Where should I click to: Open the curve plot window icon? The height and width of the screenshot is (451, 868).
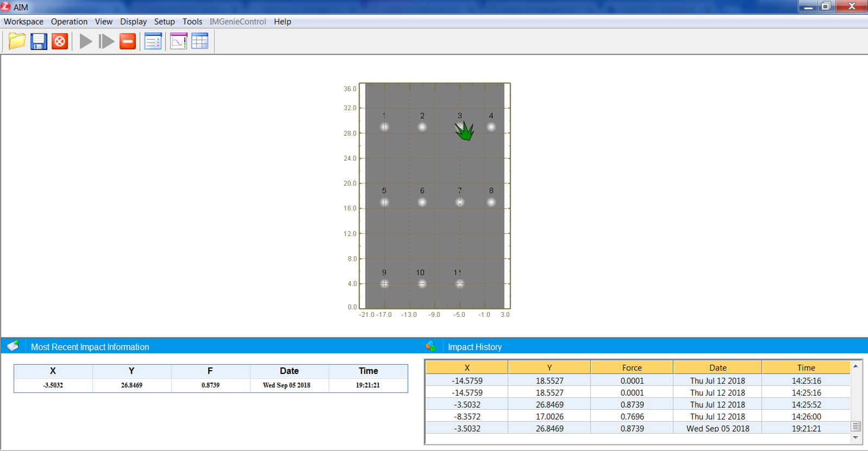178,41
